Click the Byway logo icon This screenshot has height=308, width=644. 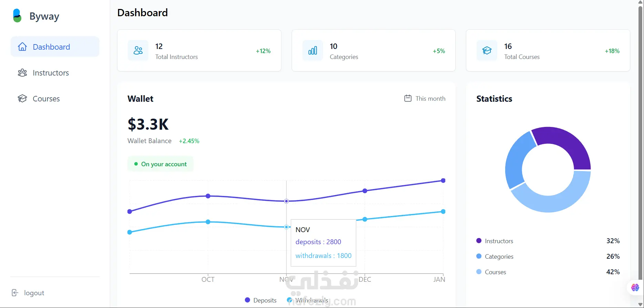click(17, 16)
